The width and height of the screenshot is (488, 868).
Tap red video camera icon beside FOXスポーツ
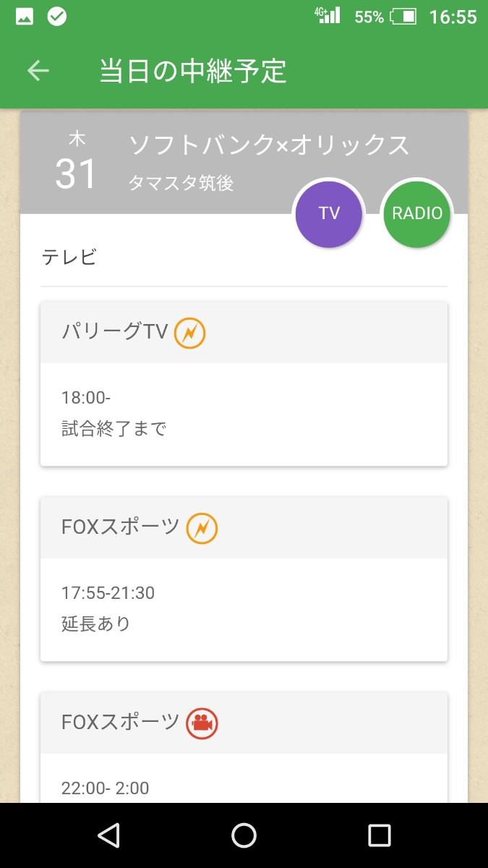click(x=202, y=723)
